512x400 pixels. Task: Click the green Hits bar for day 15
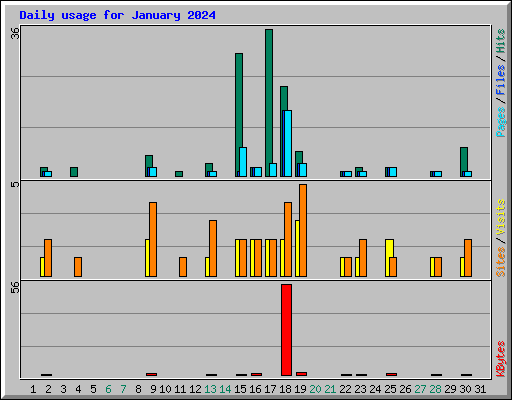[x=239, y=115]
